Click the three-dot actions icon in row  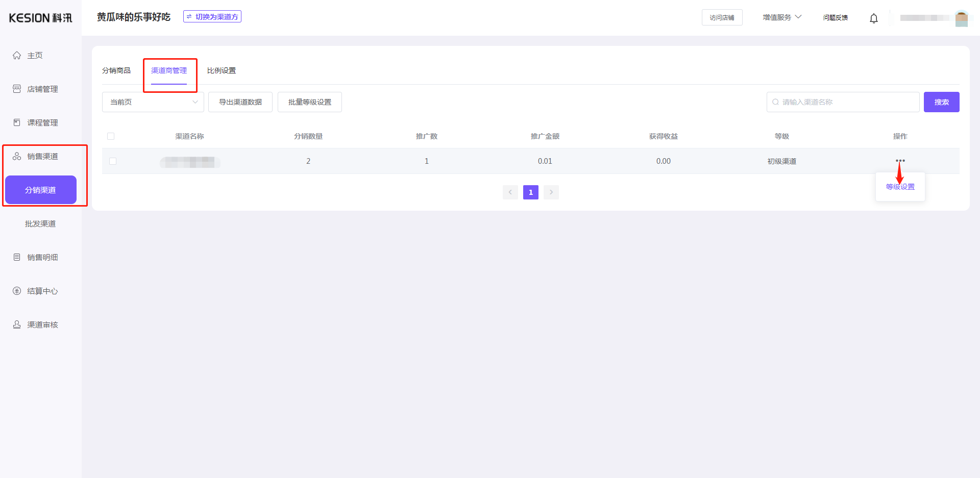[x=900, y=161]
